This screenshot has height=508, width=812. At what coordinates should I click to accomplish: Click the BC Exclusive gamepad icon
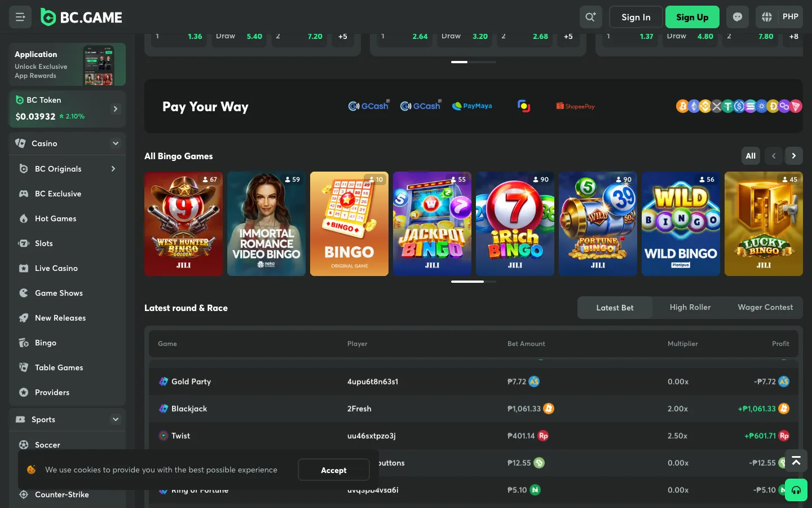pos(24,194)
